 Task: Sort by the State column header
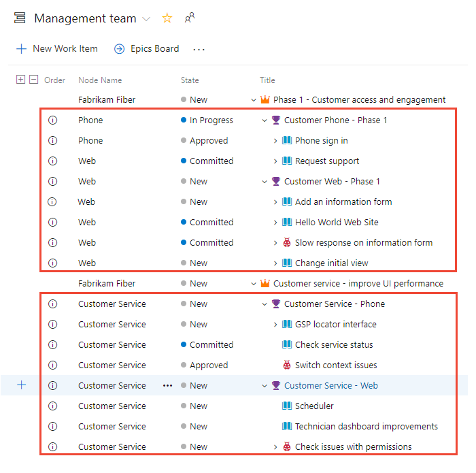[190, 80]
